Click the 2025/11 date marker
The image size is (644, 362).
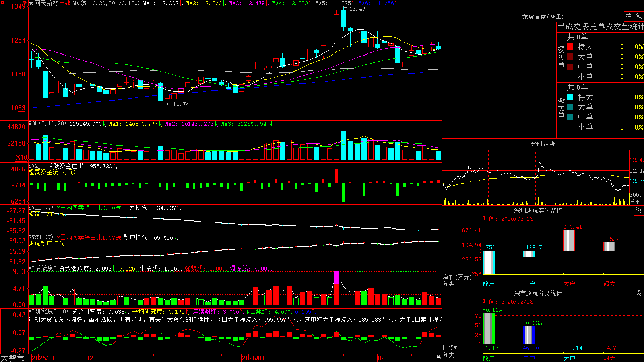click(43, 358)
